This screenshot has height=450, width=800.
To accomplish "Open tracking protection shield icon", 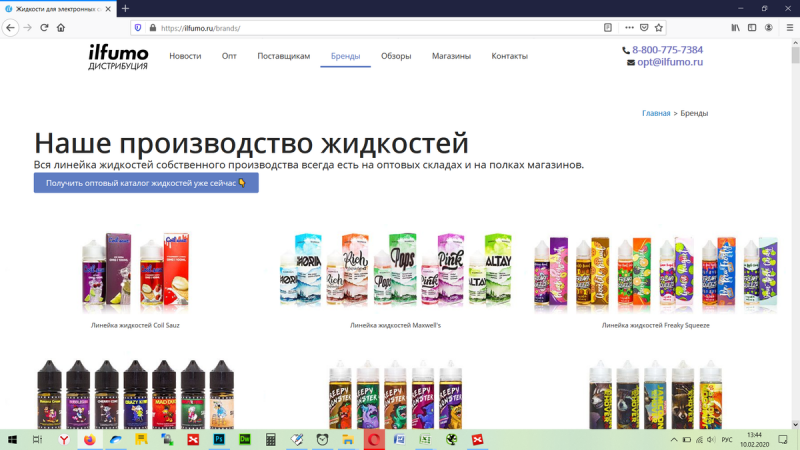I will click(138, 28).
